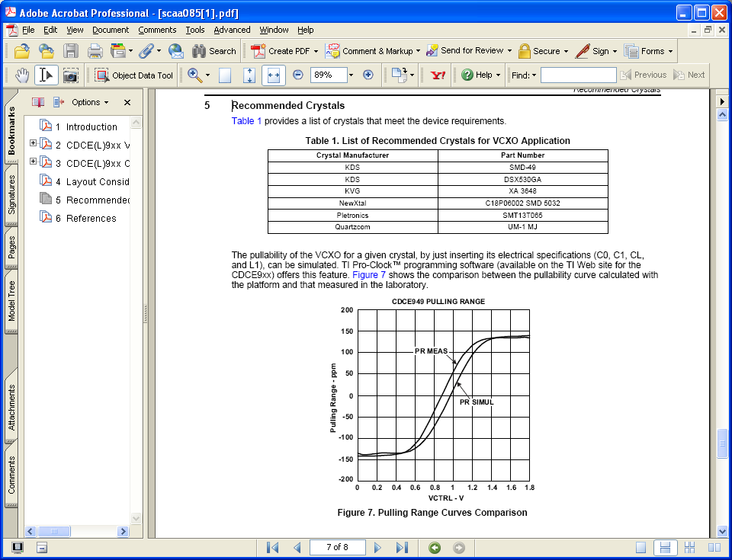Open the zoom percentage dropdown arrow
This screenshot has width=732, height=560.
tap(351, 75)
